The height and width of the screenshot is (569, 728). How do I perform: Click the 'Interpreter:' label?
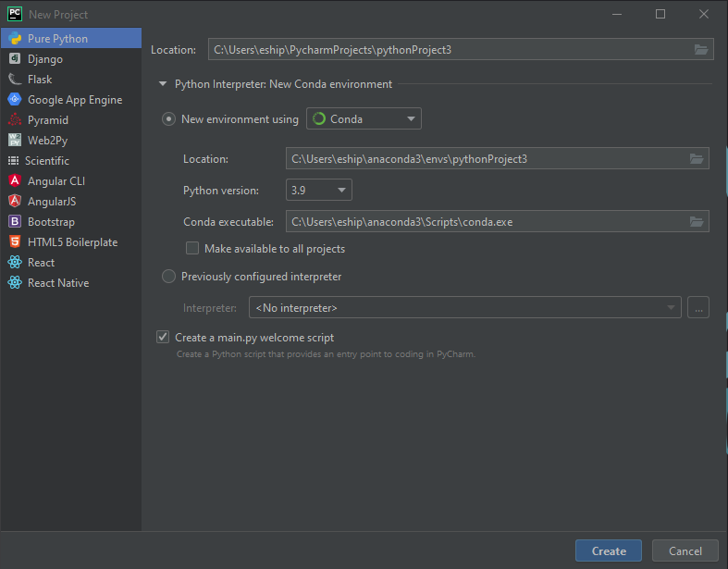(x=209, y=308)
